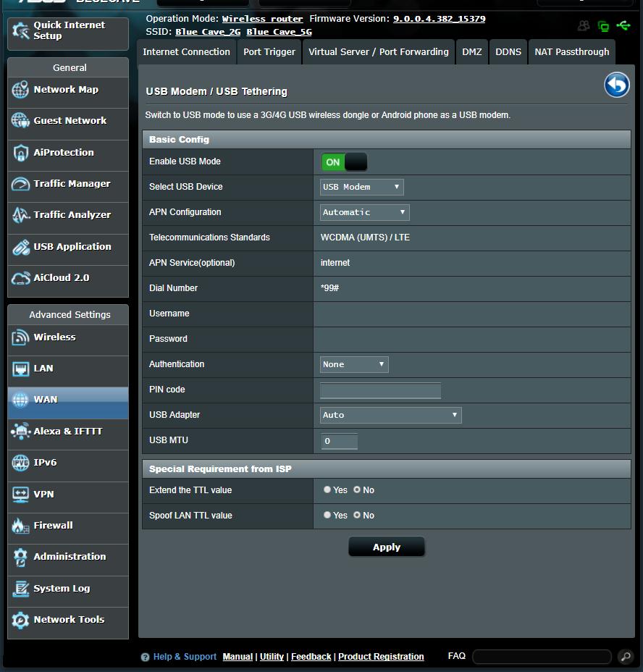Click the FAQ search magnifier icon
The width and height of the screenshot is (643, 672).
pos(626,657)
